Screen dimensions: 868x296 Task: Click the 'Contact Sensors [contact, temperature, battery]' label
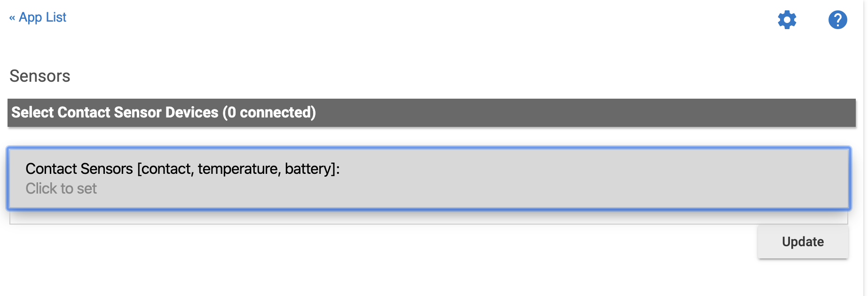[x=182, y=169]
